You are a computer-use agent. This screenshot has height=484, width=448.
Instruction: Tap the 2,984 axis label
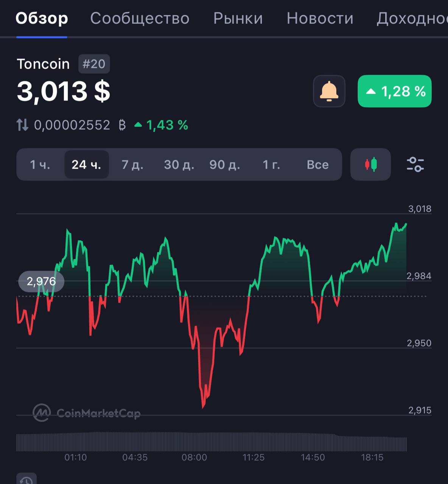coord(419,276)
